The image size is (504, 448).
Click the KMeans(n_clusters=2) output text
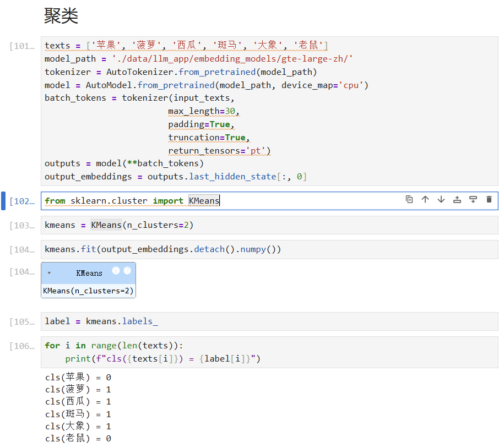point(88,291)
